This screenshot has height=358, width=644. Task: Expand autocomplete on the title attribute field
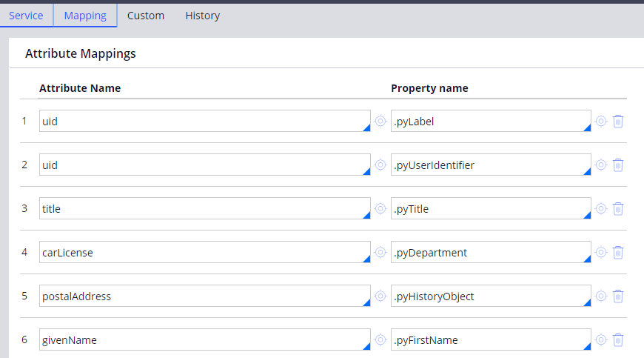[x=366, y=216]
